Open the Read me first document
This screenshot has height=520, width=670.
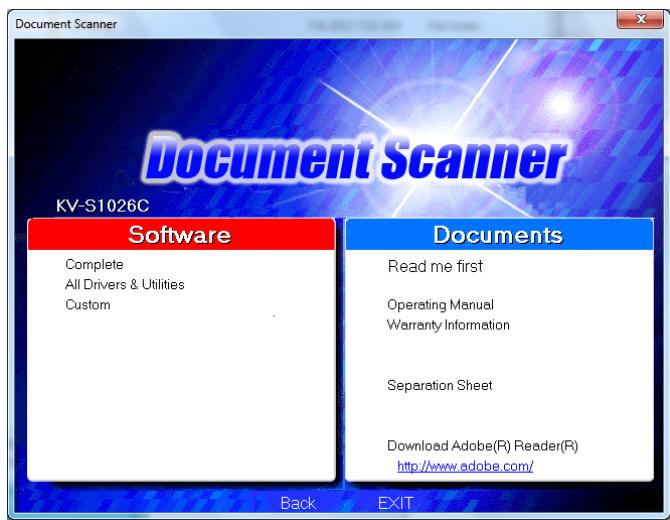coord(435,267)
